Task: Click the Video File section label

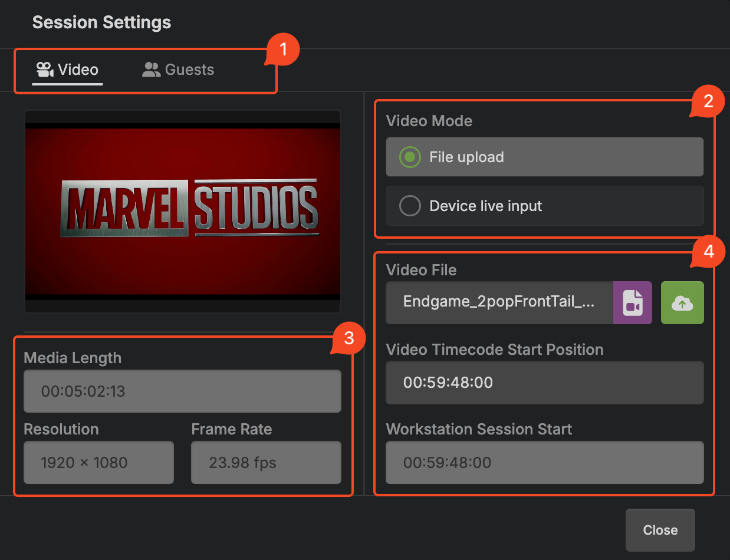Action: tap(421, 270)
